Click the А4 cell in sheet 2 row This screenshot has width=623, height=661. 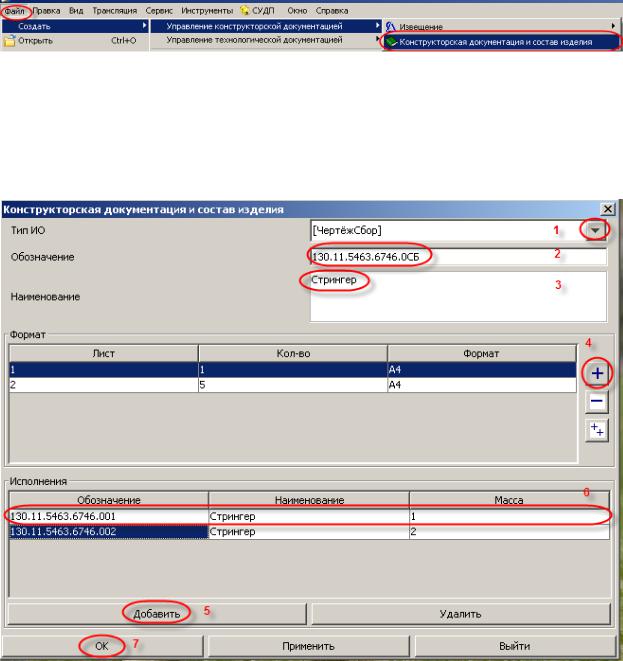481,385
